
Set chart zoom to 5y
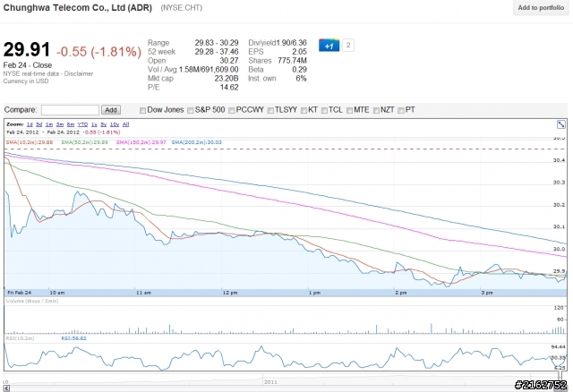point(104,124)
